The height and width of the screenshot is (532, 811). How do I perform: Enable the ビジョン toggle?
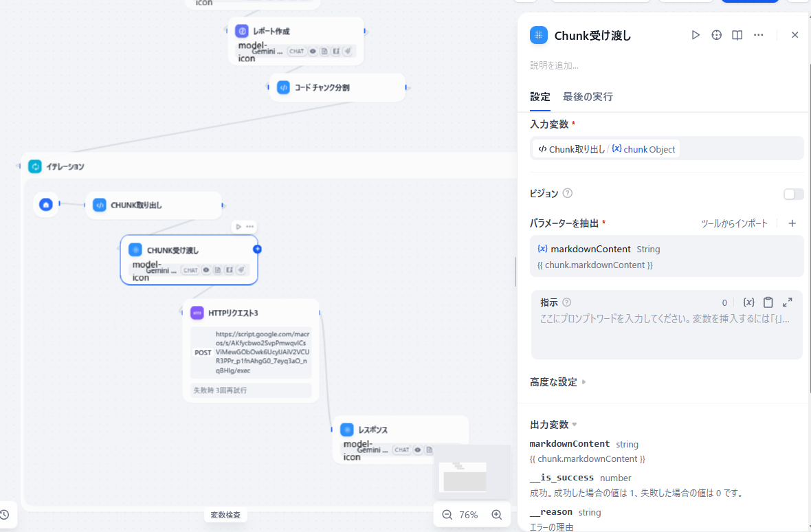[x=792, y=194]
